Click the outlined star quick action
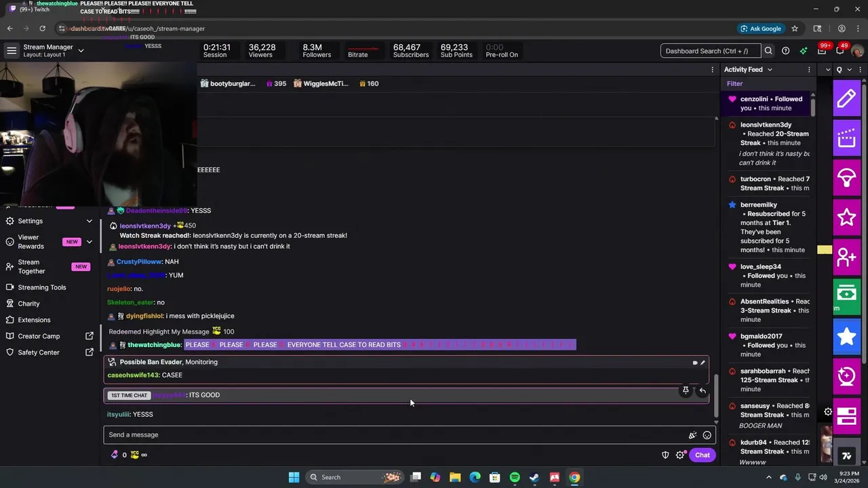 (x=846, y=217)
